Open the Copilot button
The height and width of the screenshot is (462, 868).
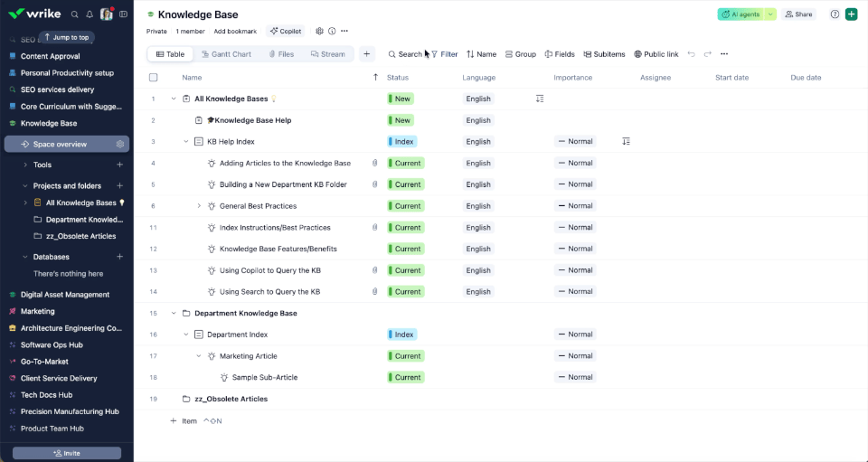(286, 32)
